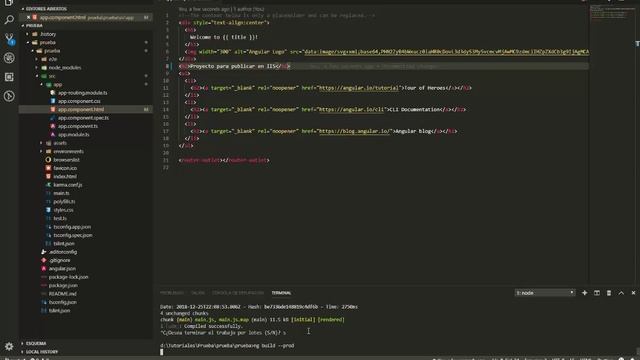The image size is (640, 360).
Task: Collapse the src folder
Action: (x=52, y=76)
